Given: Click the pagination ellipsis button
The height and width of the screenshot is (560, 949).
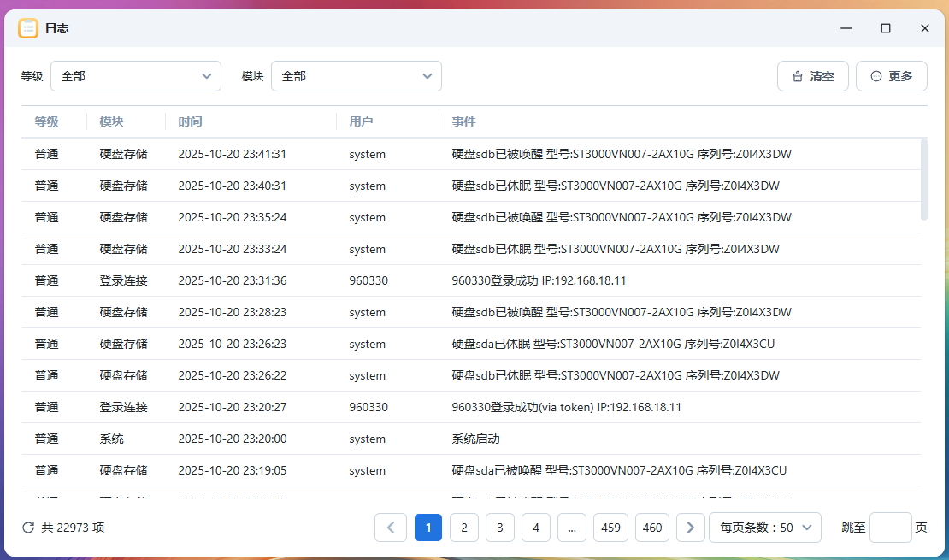Looking at the screenshot, I should [x=572, y=528].
